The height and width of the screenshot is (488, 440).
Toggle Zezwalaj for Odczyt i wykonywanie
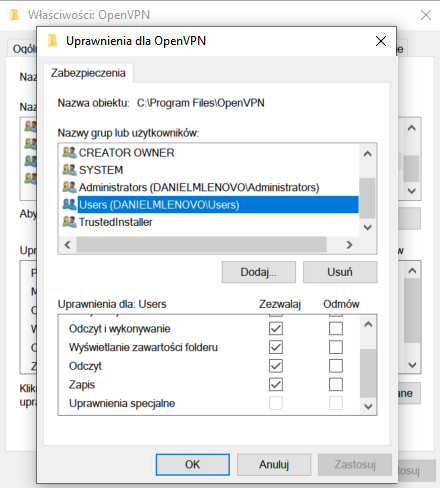pyautogui.click(x=276, y=328)
